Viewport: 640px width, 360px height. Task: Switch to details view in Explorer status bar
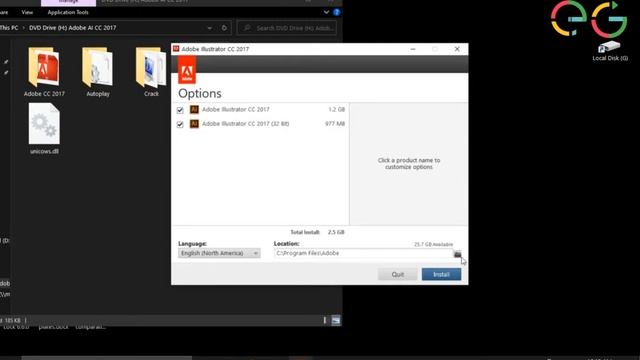tap(325, 320)
